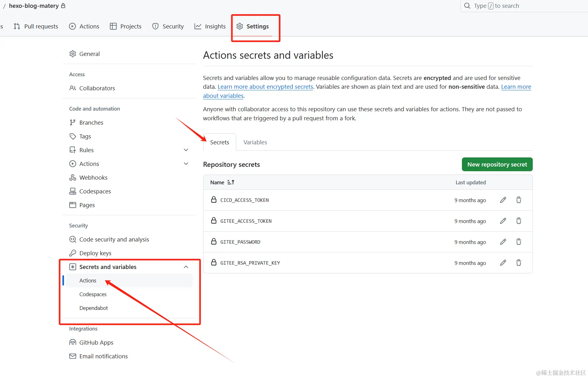Viewport: 588px width, 378px height.
Task: Click the GitHub Apps icon
Action: tap(73, 342)
